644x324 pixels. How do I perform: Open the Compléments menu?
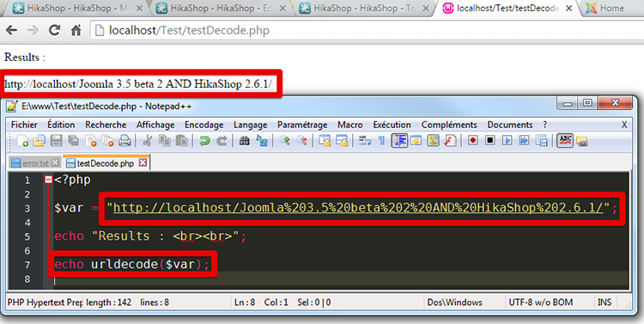[x=449, y=125]
